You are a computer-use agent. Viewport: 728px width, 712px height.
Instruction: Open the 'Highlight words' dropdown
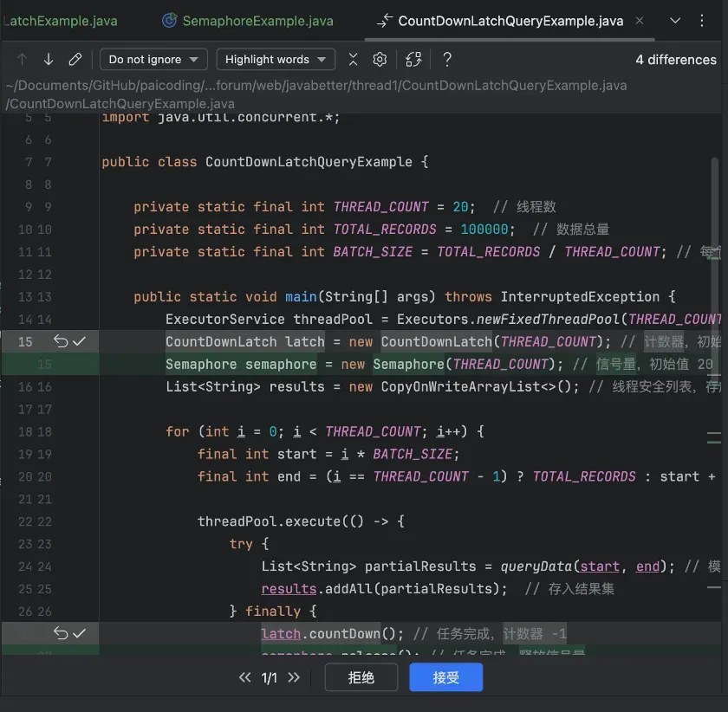[x=276, y=60]
